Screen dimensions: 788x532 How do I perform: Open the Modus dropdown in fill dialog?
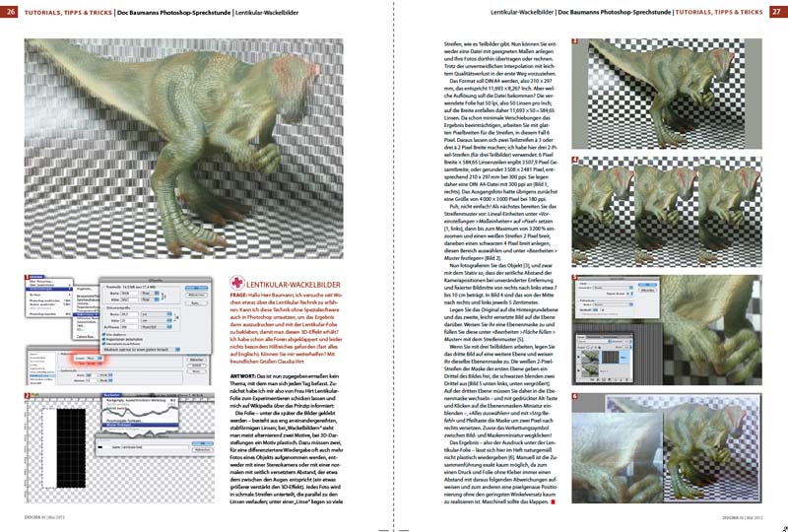click(x=613, y=304)
